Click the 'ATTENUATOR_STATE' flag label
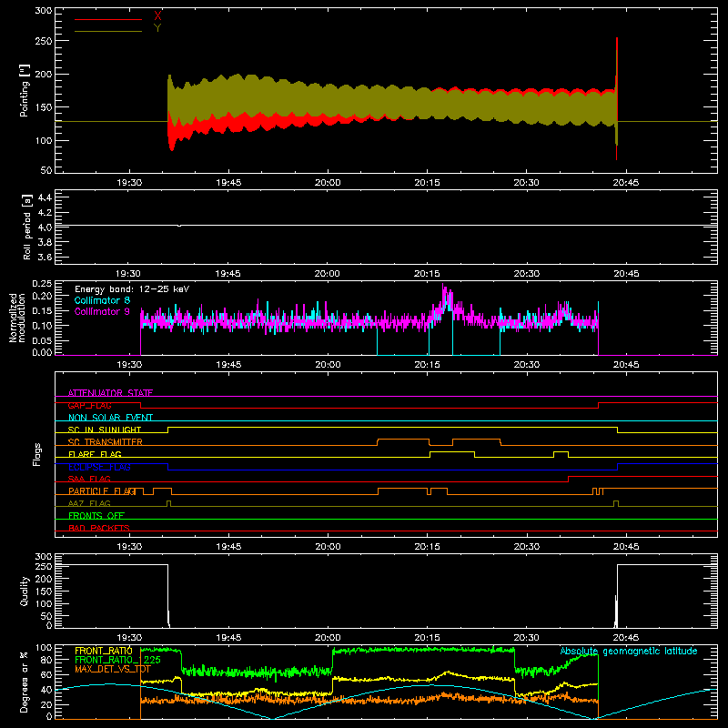 click(x=110, y=393)
